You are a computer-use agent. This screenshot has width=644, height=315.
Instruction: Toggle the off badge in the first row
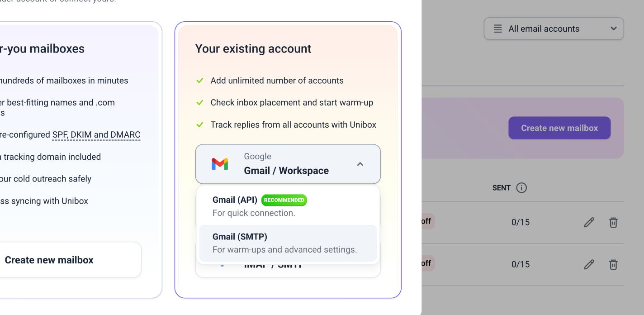click(x=427, y=221)
